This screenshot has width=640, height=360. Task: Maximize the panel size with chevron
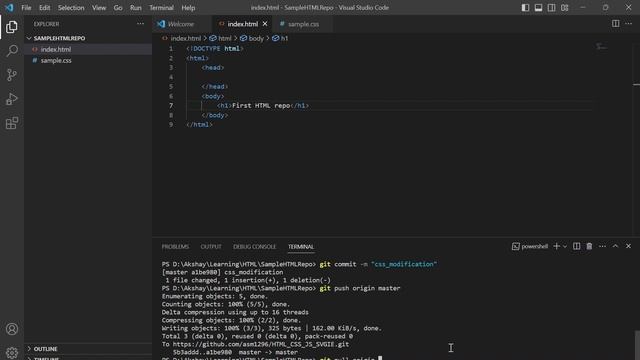click(x=616, y=246)
